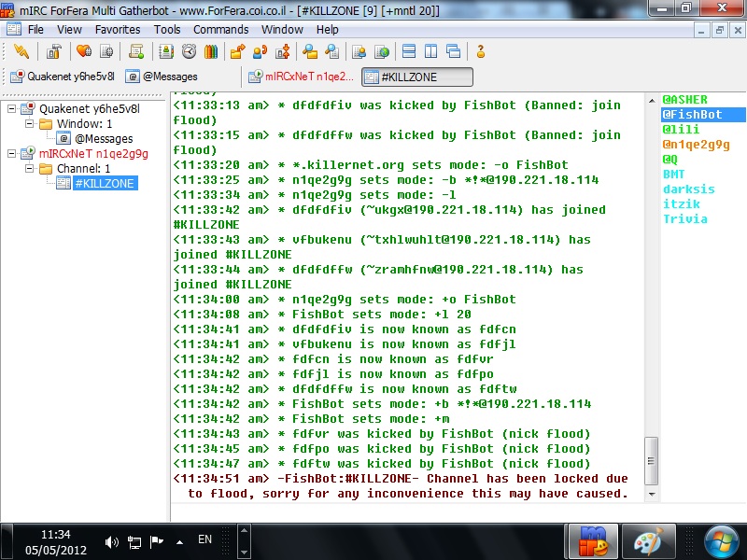Screen dimensions: 747x560
Task: Open the Scripts Editor toolbar icon
Action: [x=136, y=51]
